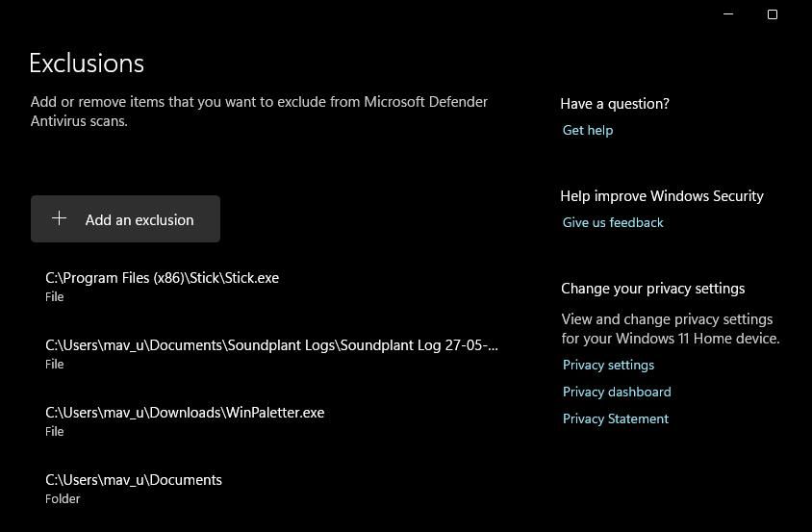Click the 'Have a question?' heading
This screenshot has width=812, height=532.
tap(615, 104)
